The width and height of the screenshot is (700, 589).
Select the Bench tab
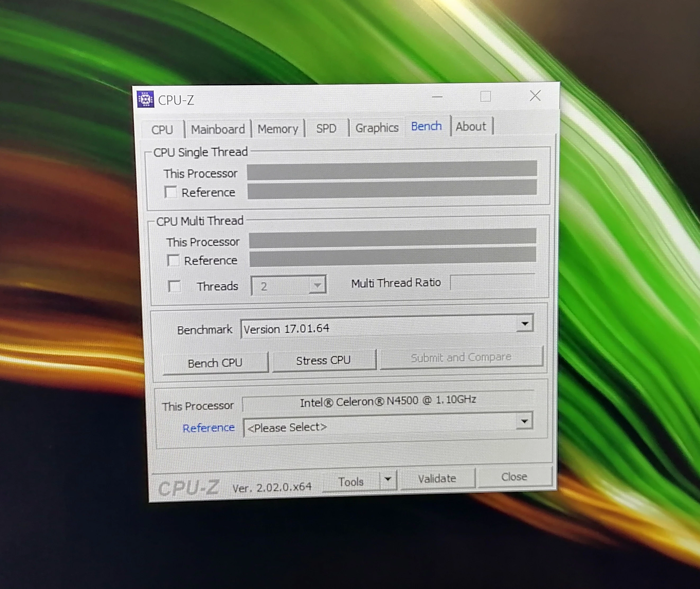point(426,126)
